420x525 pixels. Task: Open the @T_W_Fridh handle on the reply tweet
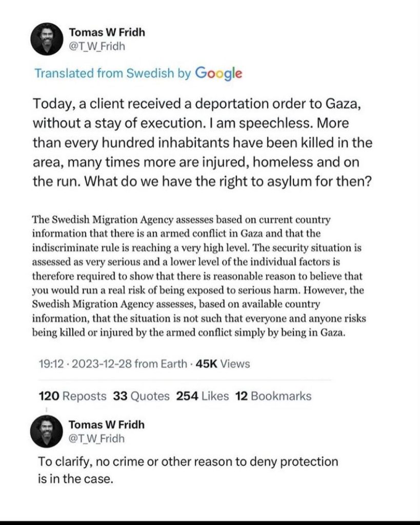coord(97,439)
